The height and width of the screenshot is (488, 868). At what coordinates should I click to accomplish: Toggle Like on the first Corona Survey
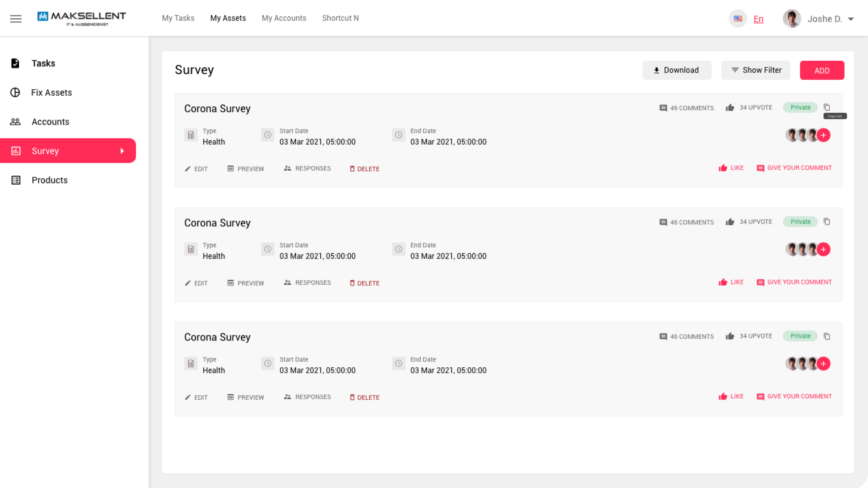[x=731, y=168]
